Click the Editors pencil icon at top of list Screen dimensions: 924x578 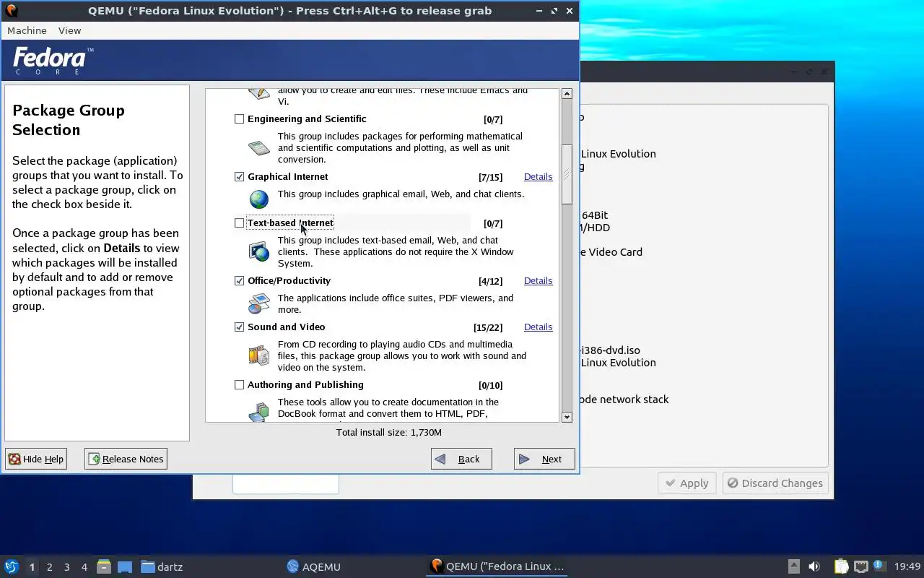(258, 93)
